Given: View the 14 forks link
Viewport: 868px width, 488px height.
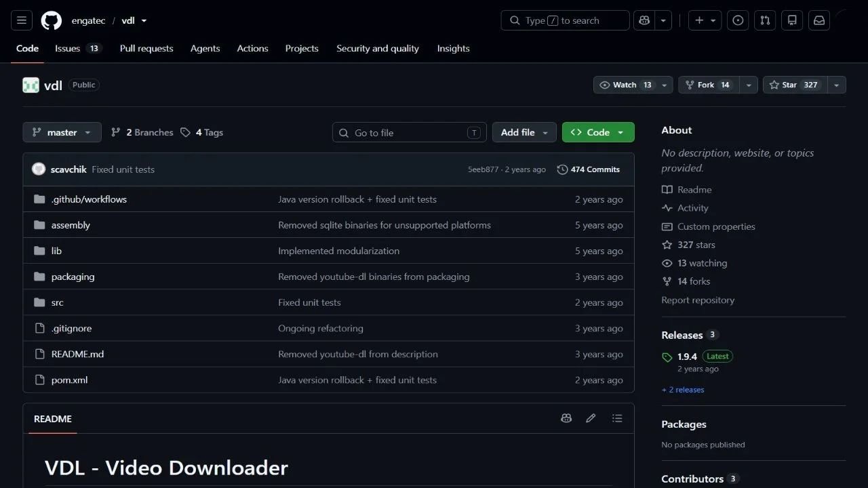Looking at the screenshot, I should pos(686,281).
